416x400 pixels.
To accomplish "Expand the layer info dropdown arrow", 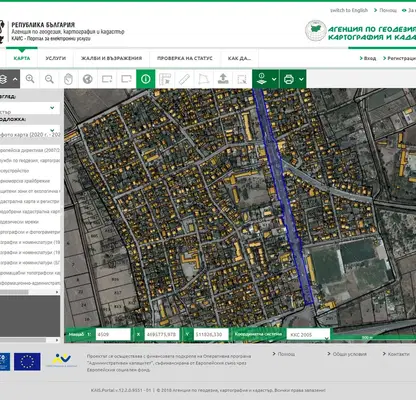I will click(x=274, y=79).
